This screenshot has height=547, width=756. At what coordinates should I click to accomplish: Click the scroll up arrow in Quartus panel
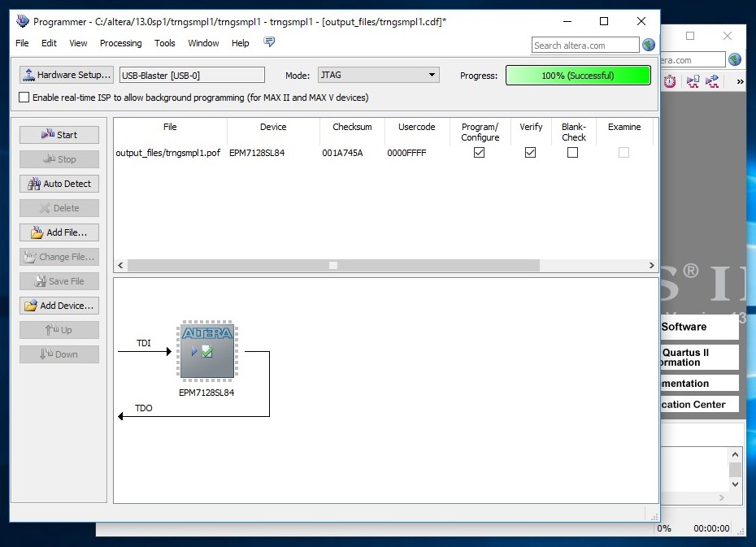[735, 454]
